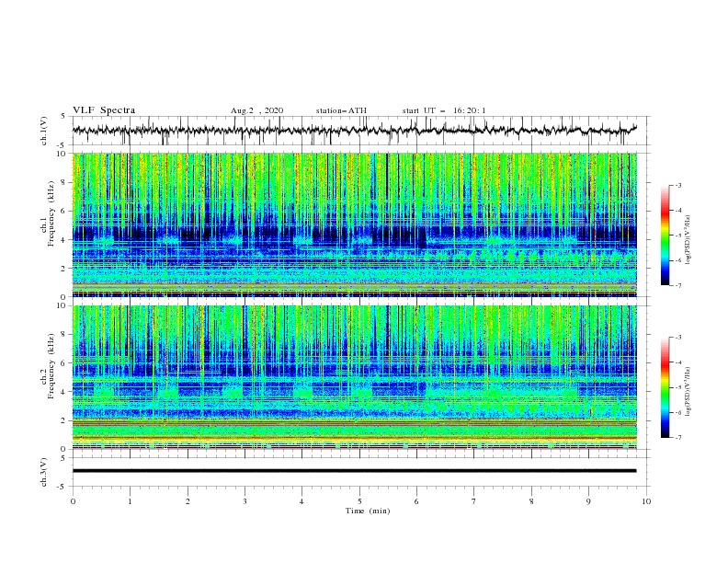Viewport: 728px width, 563px height.
Task: Click inside the ch.2 spectrogram panel
Action: click(355, 377)
